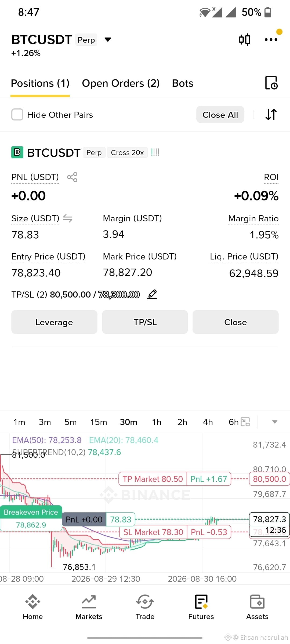Image resolution: width=290 pixels, height=644 pixels.
Task: Select the 1h chart interval
Action: coord(157,422)
